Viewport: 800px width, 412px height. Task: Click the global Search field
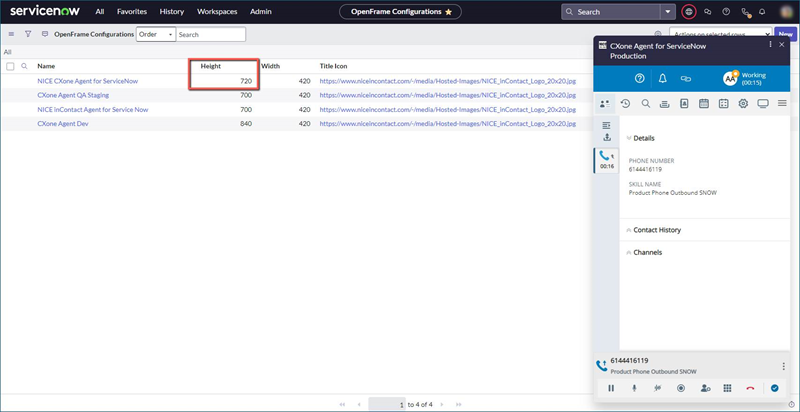tap(611, 12)
